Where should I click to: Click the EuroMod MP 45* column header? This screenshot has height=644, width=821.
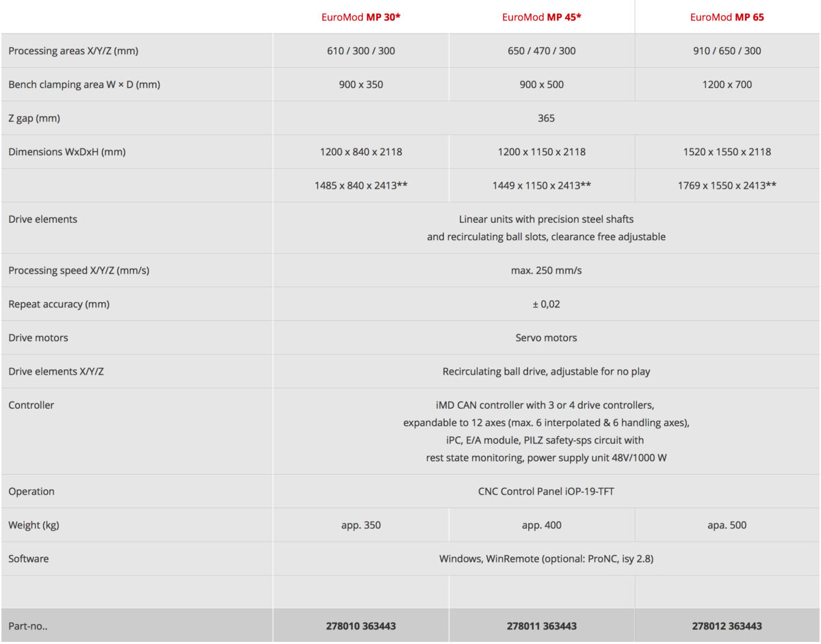[x=541, y=17]
